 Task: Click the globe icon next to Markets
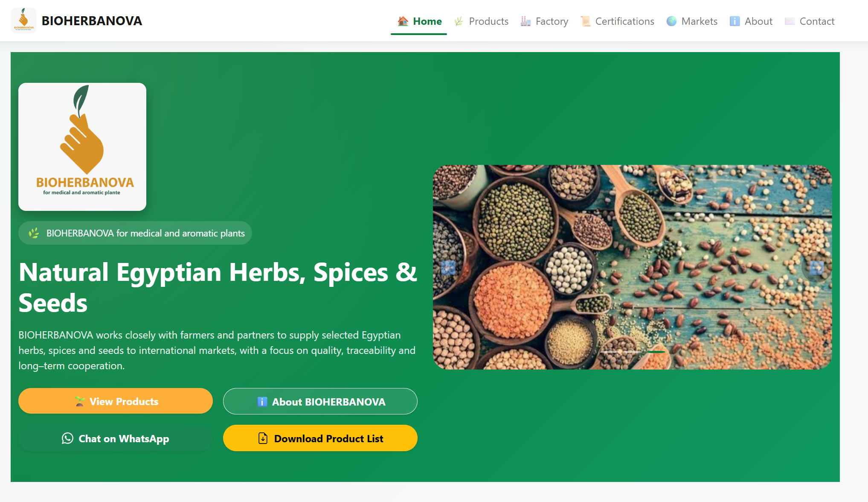click(671, 21)
